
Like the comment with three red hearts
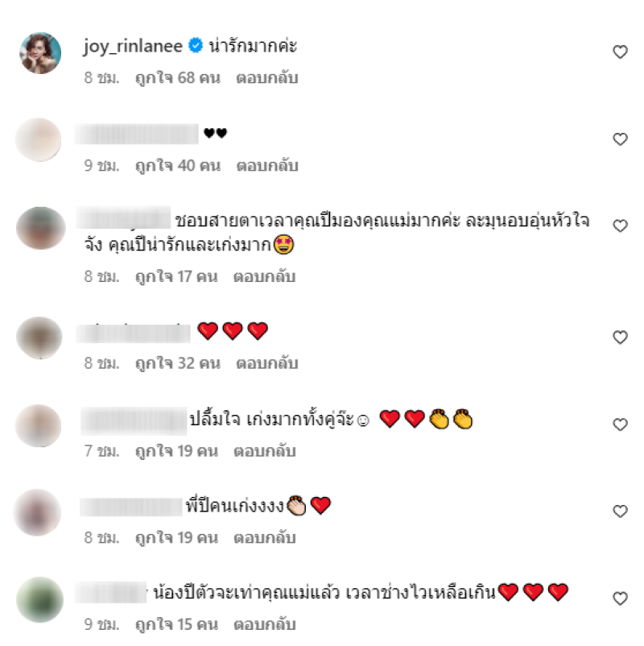click(x=620, y=337)
